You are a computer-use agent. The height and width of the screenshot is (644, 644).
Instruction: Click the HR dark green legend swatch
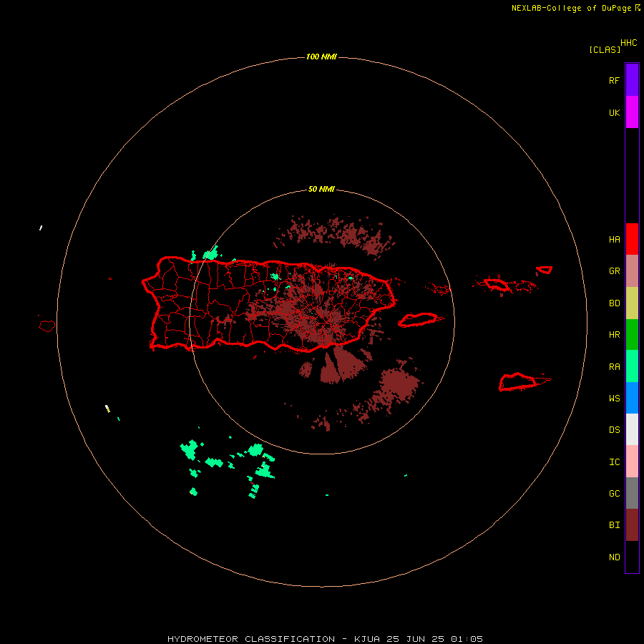click(632, 335)
